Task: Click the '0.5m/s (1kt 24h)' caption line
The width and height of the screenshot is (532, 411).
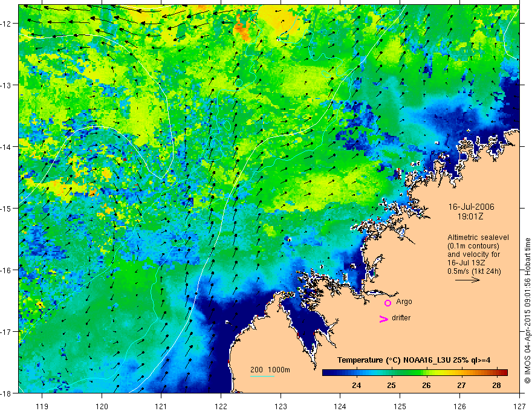Action: click(x=474, y=271)
